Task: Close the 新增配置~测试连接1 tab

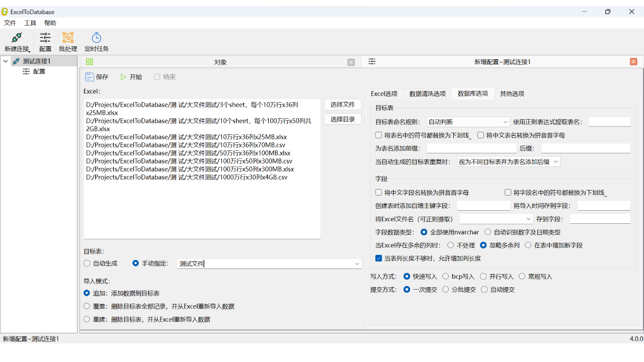Action: tap(633, 62)
